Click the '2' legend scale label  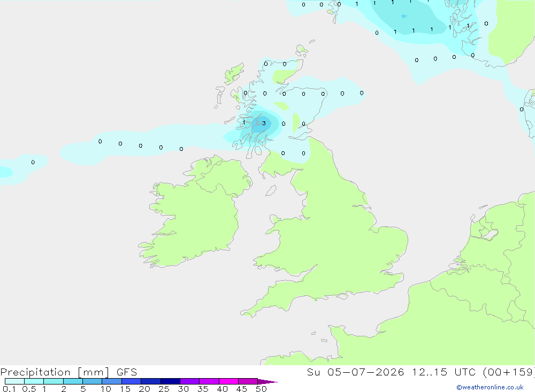pos(64,389)
